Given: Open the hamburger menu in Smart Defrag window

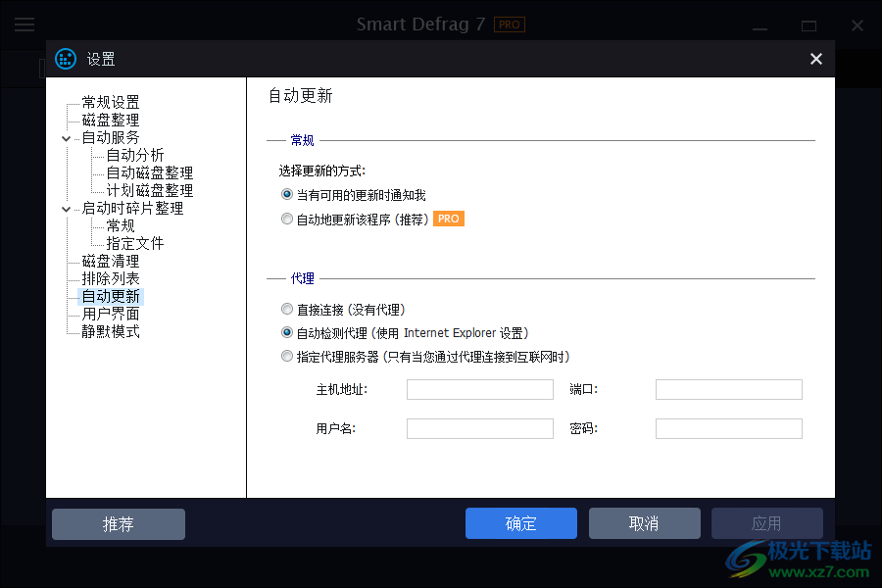Looking at the screenshot, I should (24, 24).
